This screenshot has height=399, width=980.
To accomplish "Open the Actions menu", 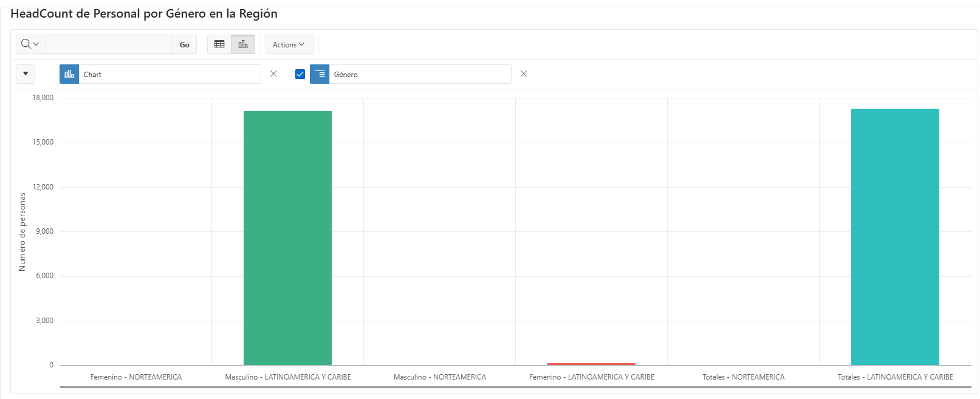I will tap(289, 44).
